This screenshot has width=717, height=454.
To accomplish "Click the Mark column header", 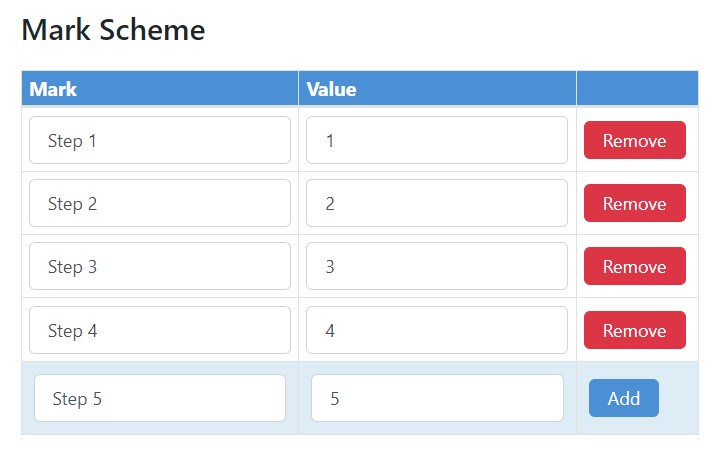I will (160, 89).
